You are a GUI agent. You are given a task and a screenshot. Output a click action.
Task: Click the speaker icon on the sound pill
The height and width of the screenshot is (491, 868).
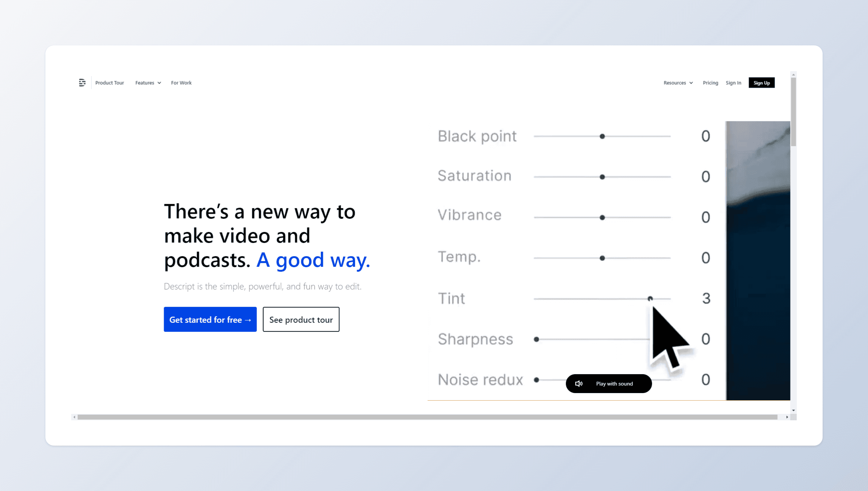[578, 384]
